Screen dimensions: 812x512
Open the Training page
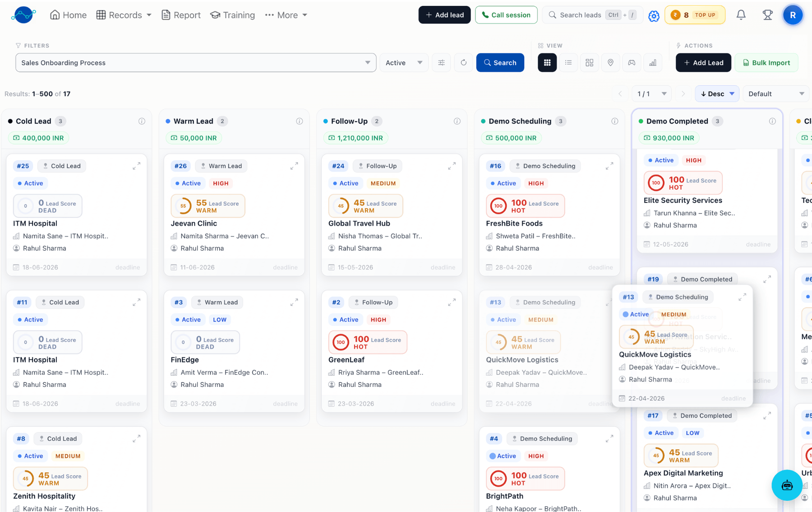(x=232, y=15)
